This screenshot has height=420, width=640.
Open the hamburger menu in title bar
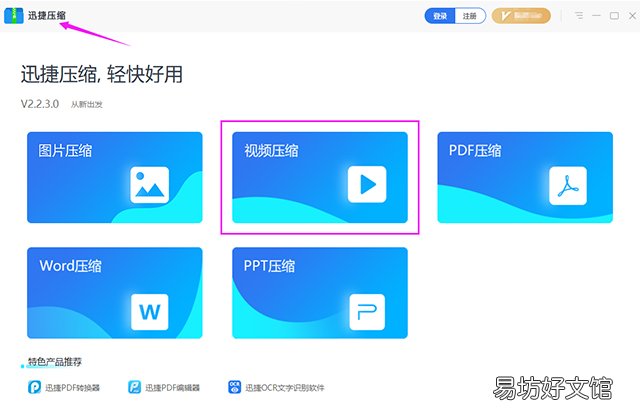[579, 16]
